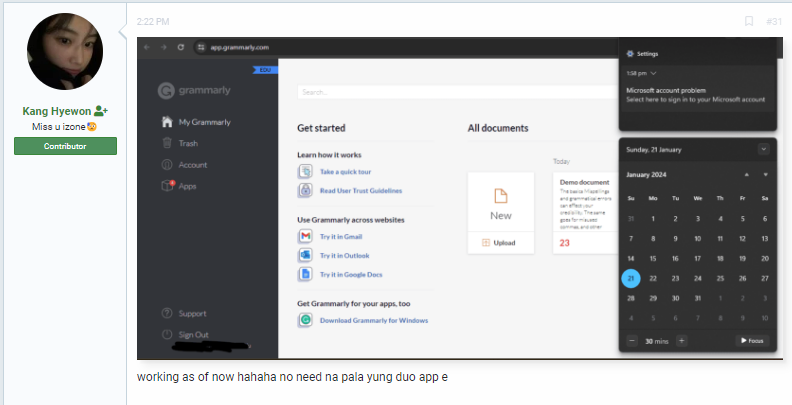Image resolution: width=792 pixels, height=405 pixels.
Task: Click the padlock icon beside Trust Guidelines
Action: coord(305,190)
